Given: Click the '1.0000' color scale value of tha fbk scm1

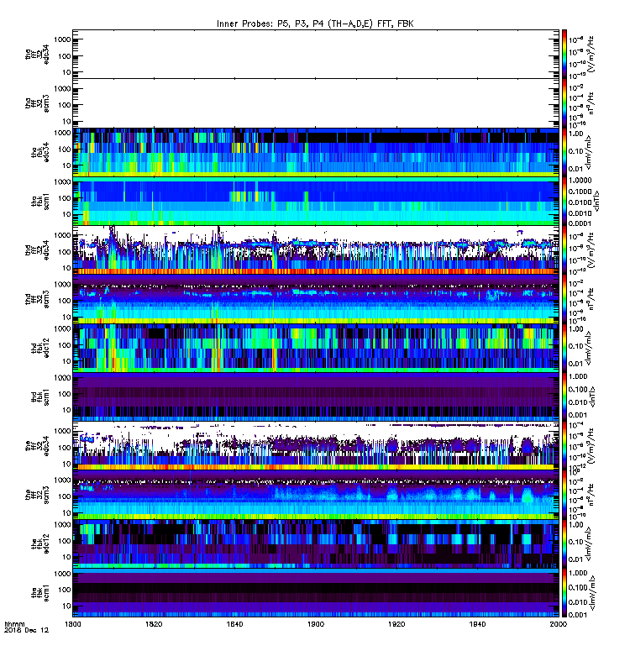Looking at the screenshot, I should (580, 181).
